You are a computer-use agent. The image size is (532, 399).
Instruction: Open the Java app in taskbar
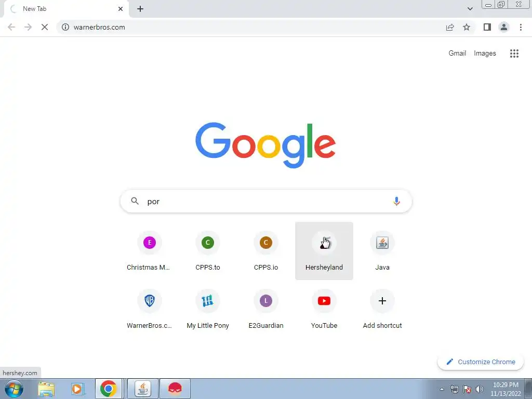pos(143,389)
